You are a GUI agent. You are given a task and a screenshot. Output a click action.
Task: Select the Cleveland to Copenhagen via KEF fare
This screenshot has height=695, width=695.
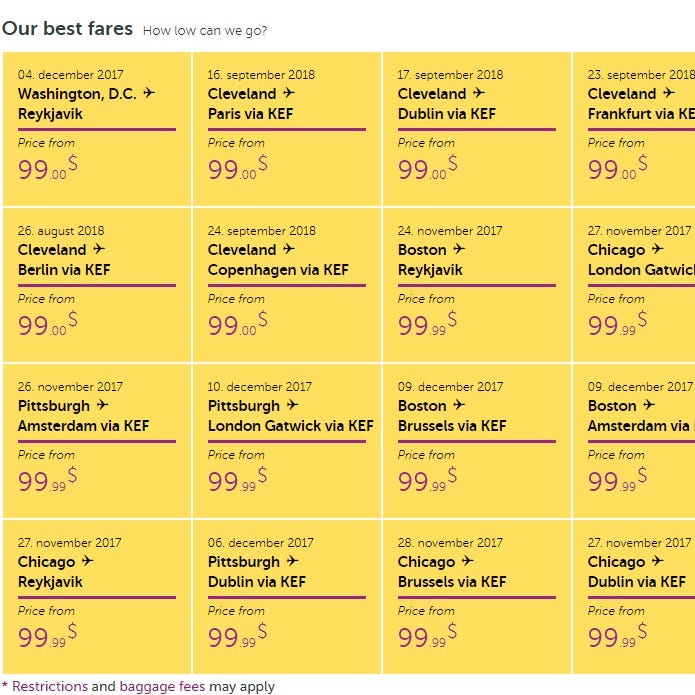(286, 285)
